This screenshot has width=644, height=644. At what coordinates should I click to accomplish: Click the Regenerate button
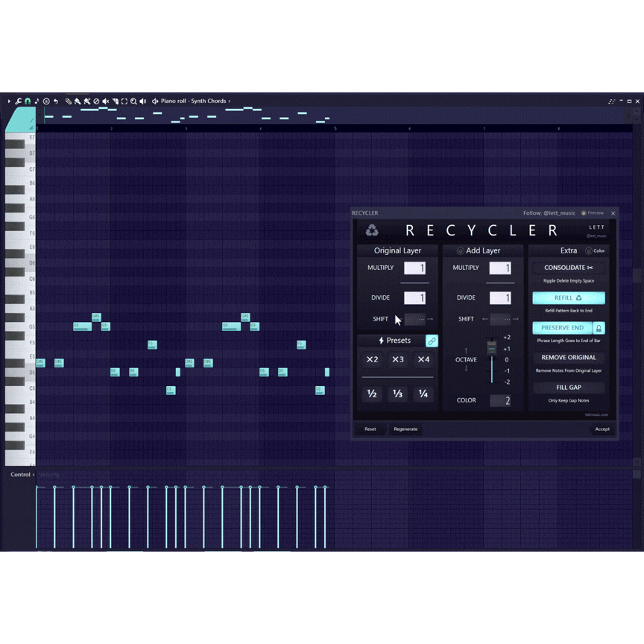coord(405,429)
